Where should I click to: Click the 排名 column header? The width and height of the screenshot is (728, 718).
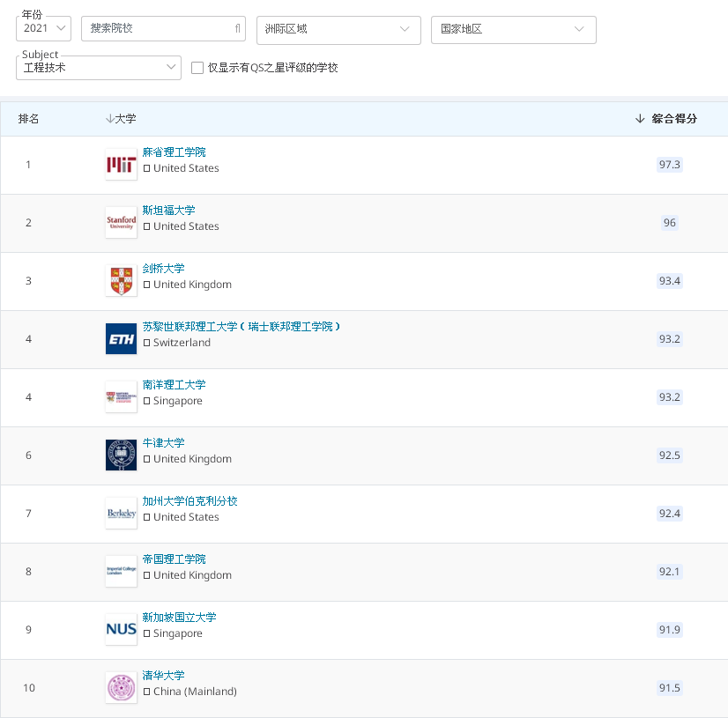pyautogui.click(x=28, y=119)
